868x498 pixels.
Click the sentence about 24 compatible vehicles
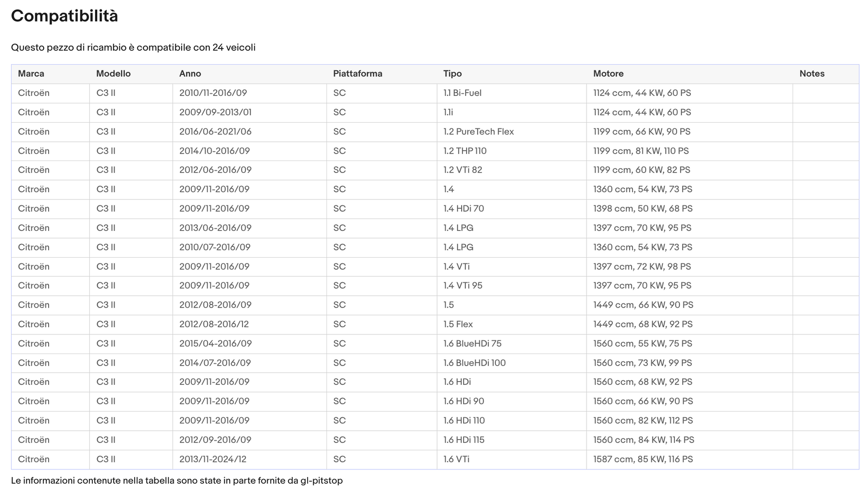click(x=133, y=47)
